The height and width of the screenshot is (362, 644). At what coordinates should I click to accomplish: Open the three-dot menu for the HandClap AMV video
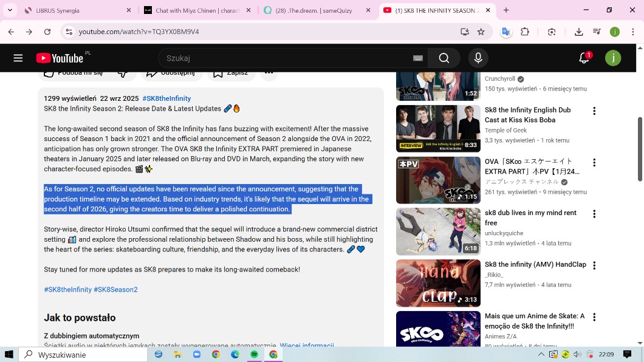pyautogui.click(x=594, y=265)
